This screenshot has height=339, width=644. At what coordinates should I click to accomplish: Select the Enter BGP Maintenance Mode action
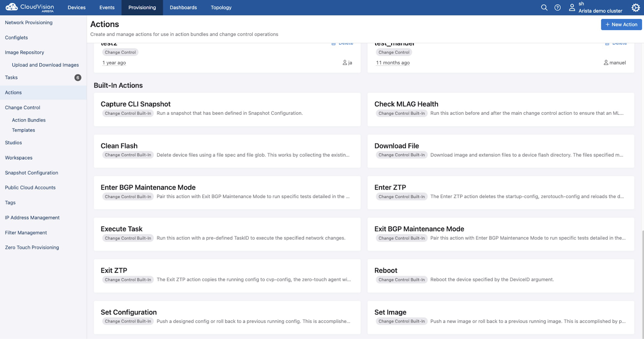point(227,192)
